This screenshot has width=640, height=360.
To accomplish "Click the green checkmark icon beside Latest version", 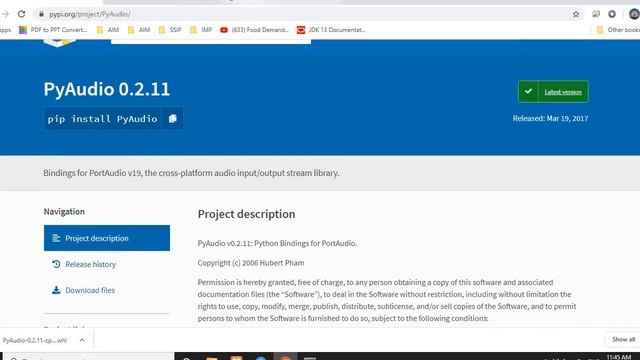I will [528, 91].
